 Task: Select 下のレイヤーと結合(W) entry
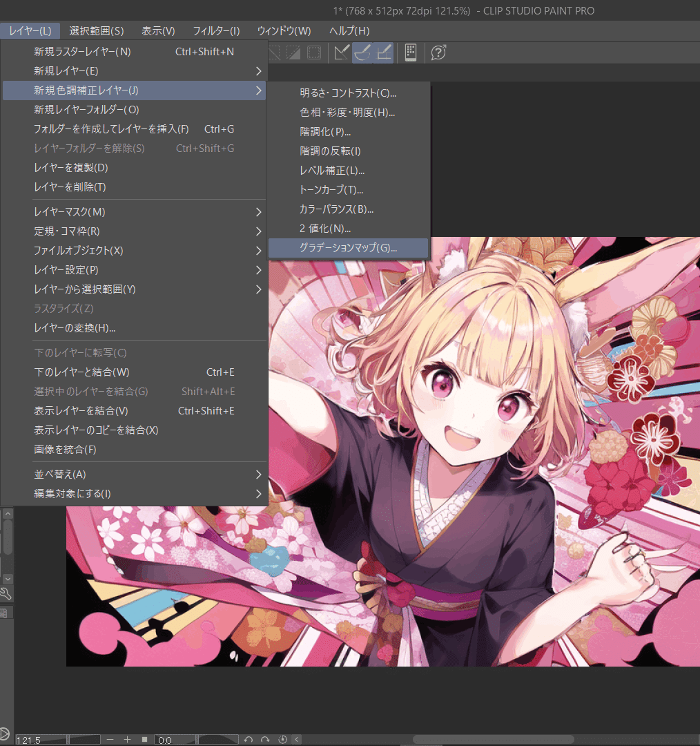pyautogui.click(x=135, y=372)
